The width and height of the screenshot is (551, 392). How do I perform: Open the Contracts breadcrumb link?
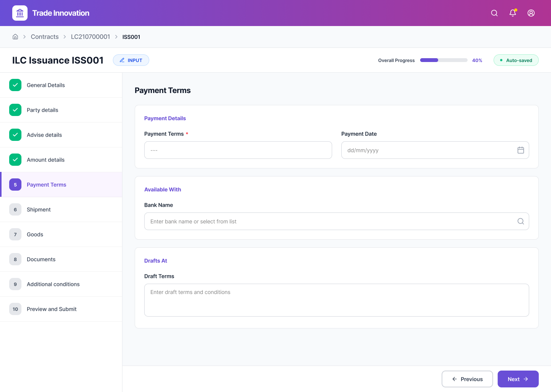(44, 36)
